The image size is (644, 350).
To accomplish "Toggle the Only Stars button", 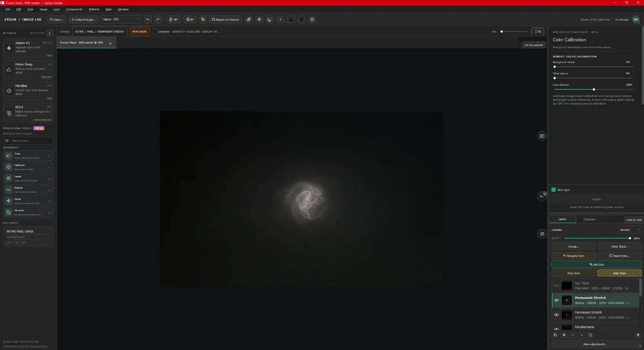I will tap(573, 273).
